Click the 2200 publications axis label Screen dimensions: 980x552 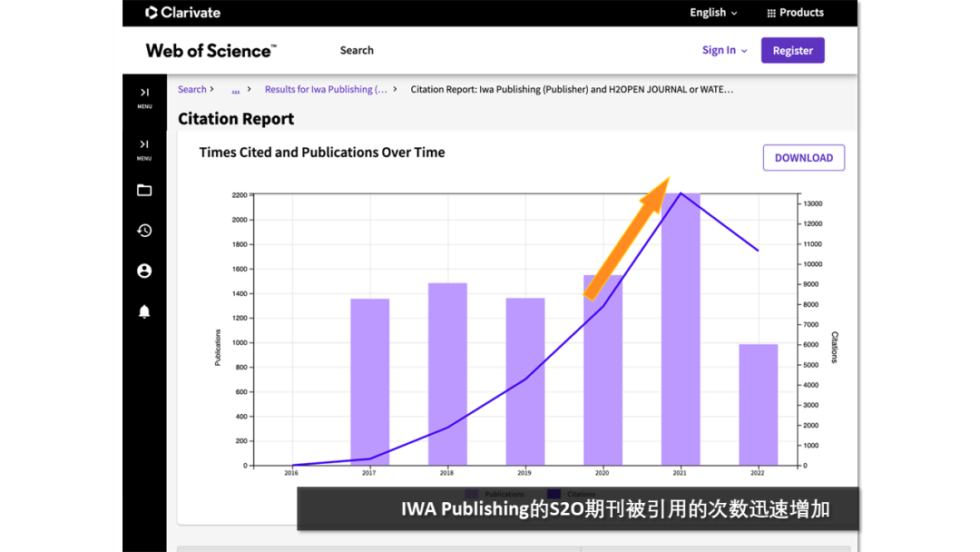coord(240,195)
